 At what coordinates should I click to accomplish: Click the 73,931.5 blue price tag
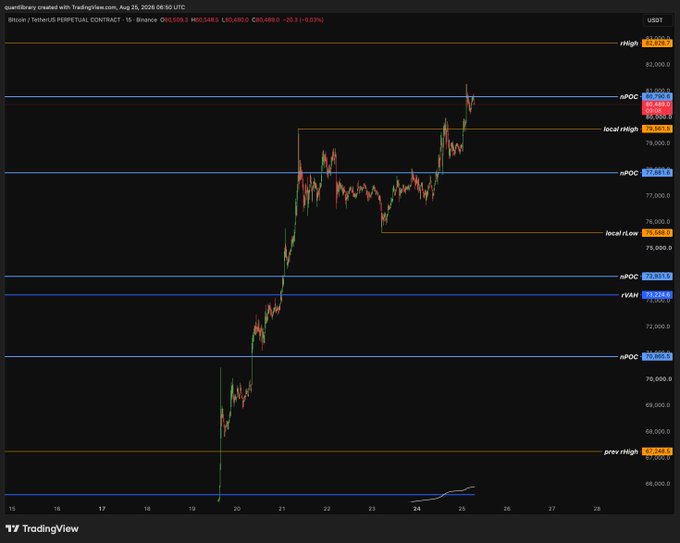(x=657, y=276)
